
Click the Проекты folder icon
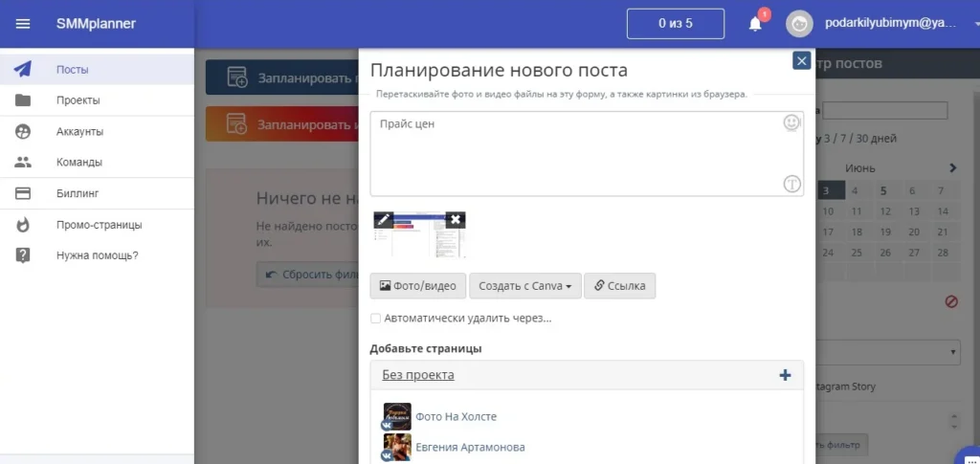23,99
